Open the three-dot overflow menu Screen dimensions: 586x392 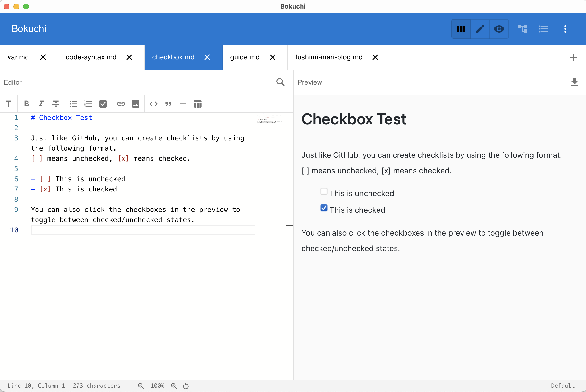565,29
